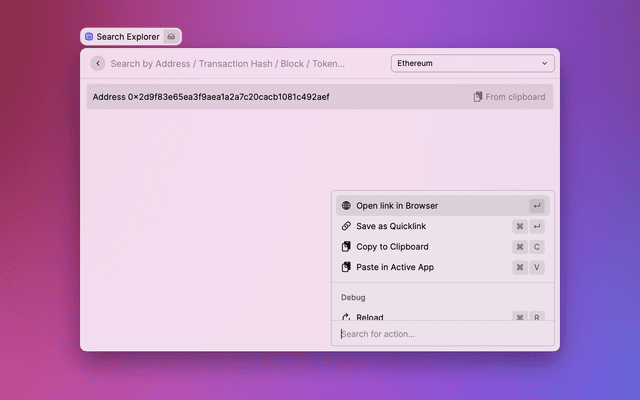
Task: Click the chevron arrow on the Ethereum selector
Action: coord(545,63)
